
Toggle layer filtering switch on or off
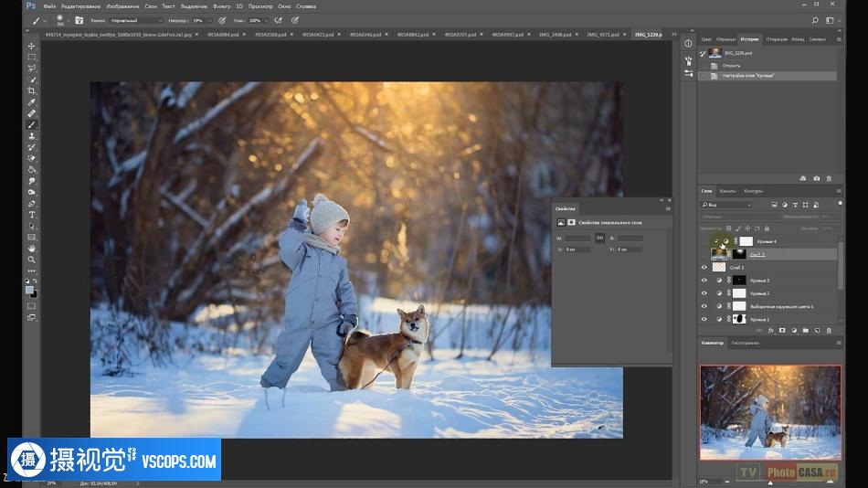pyautogui.click(x=840, y=204)
